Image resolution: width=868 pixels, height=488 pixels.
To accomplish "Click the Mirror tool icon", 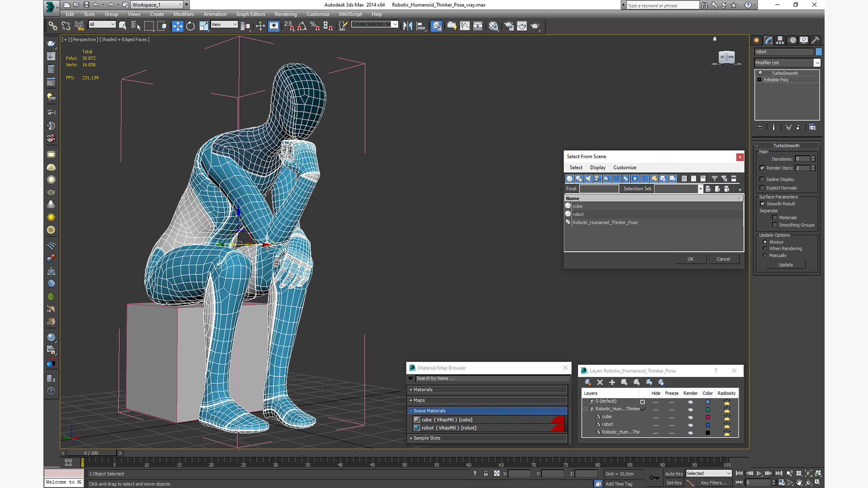I will [407, 26].
